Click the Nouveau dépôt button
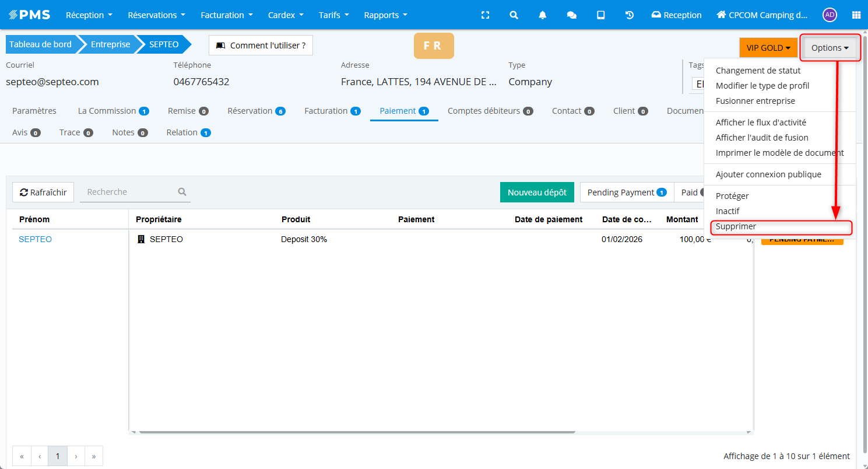Image resolution: width=868 pixels, height=469 pixels. 537,192
